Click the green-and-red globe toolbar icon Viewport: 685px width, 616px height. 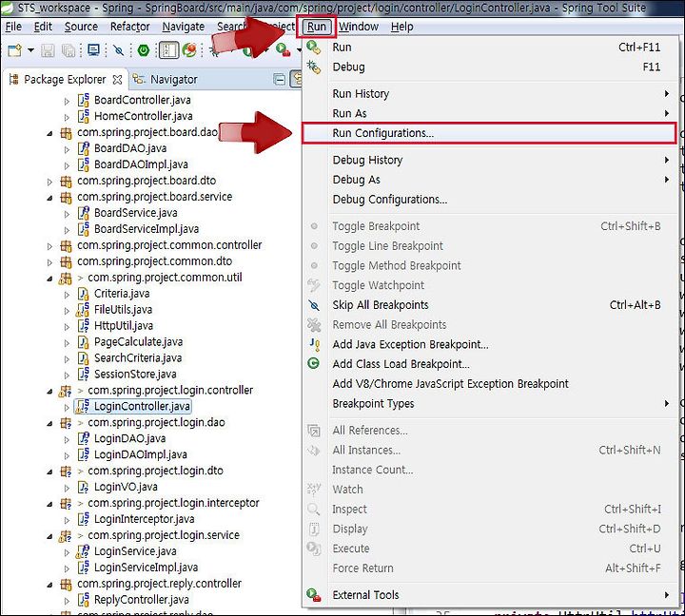coord(189,50)
